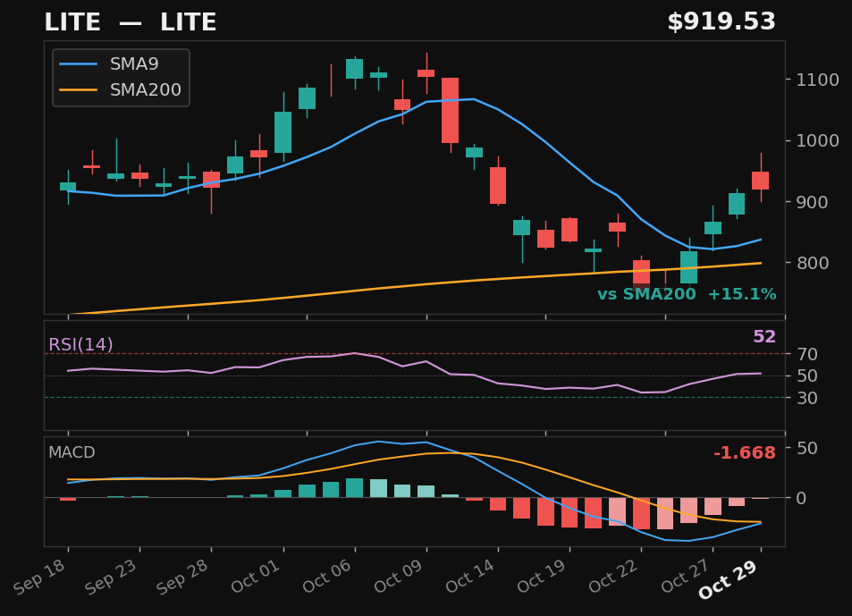Click the last red candlestick on Oct 29
The width and height of the screenshot is (852, 616).
tap(760, 181)
